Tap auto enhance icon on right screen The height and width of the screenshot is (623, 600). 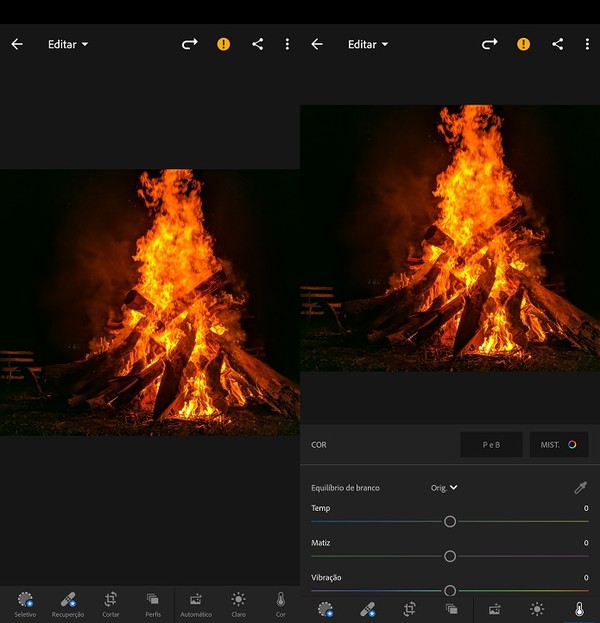(494, 609)
